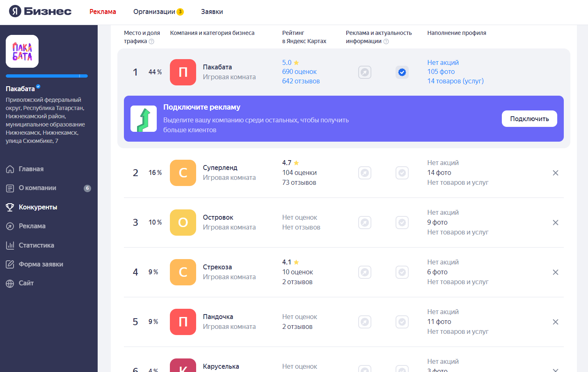This screenshot has height=372, width=588.
Task: Click the Пакабата company logo thumbnail
Action: pyautogui.click(x=22, y=51)
